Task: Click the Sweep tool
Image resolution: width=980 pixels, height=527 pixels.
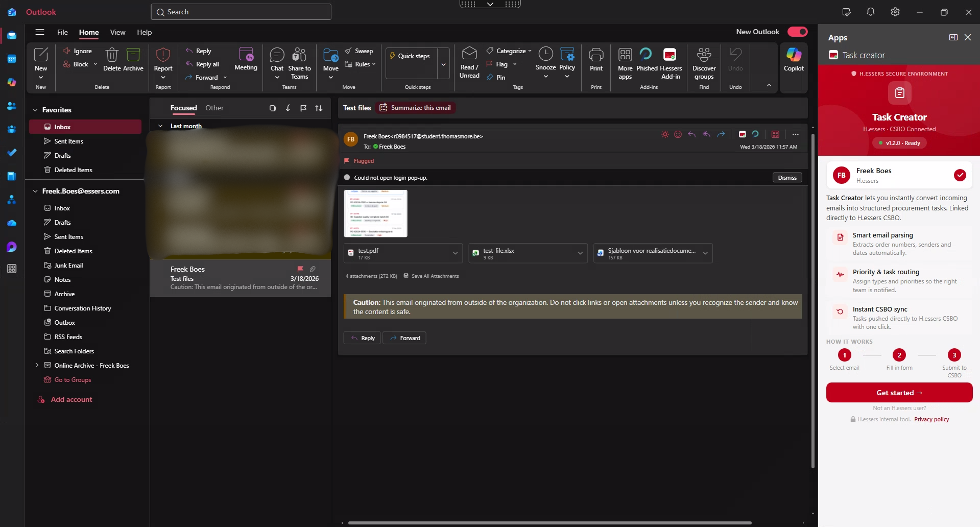Action: (x=358, y=51)
